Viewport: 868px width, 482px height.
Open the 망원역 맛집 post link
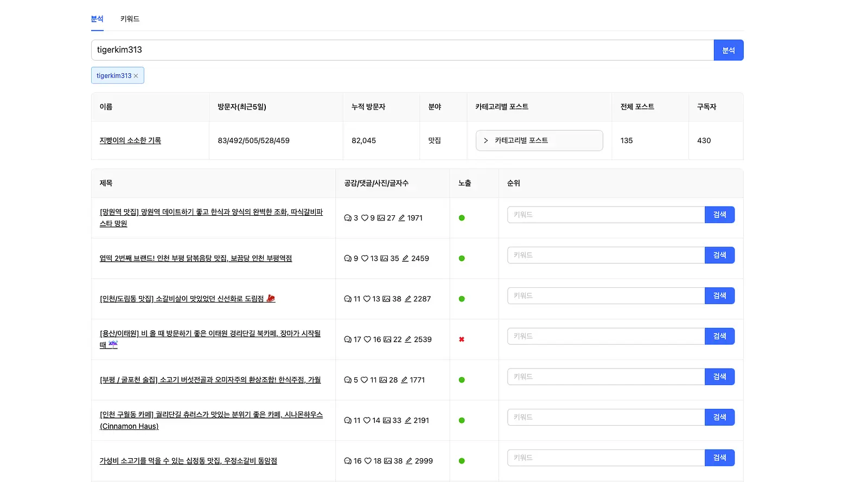[211, 217]
